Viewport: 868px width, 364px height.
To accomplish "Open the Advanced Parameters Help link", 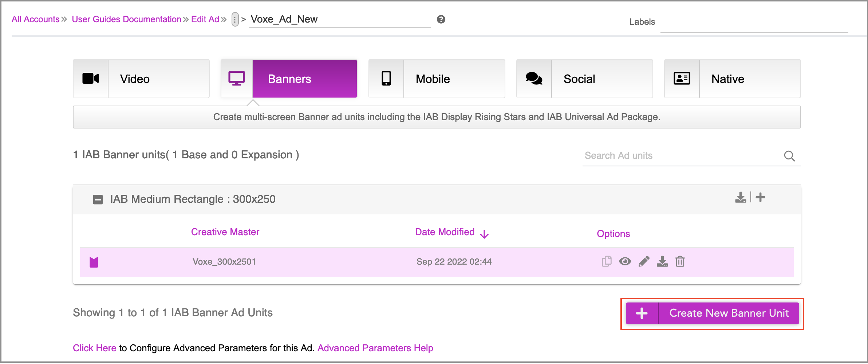I will [375, 348].
